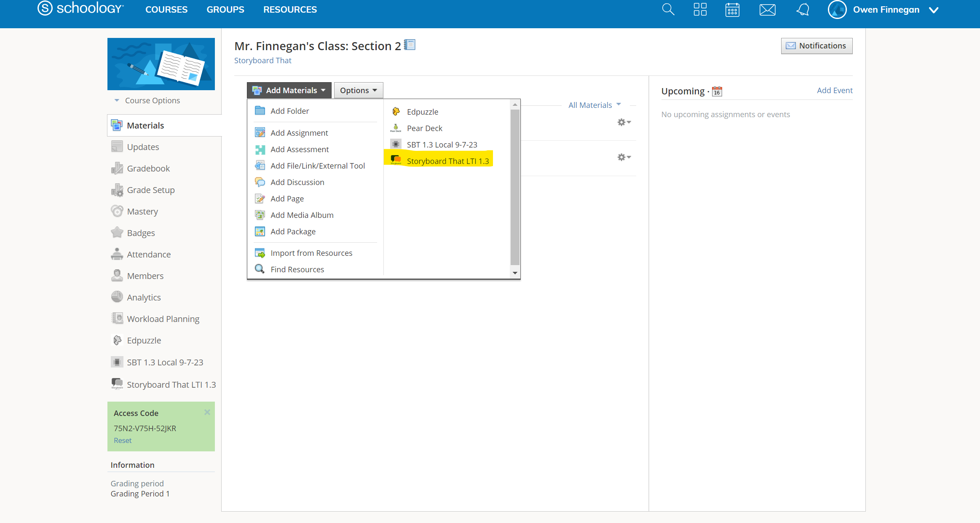The width and height of the screenshot is (980, 523).
Task: Click the Add Media Album icon
Action: [260, 215]
